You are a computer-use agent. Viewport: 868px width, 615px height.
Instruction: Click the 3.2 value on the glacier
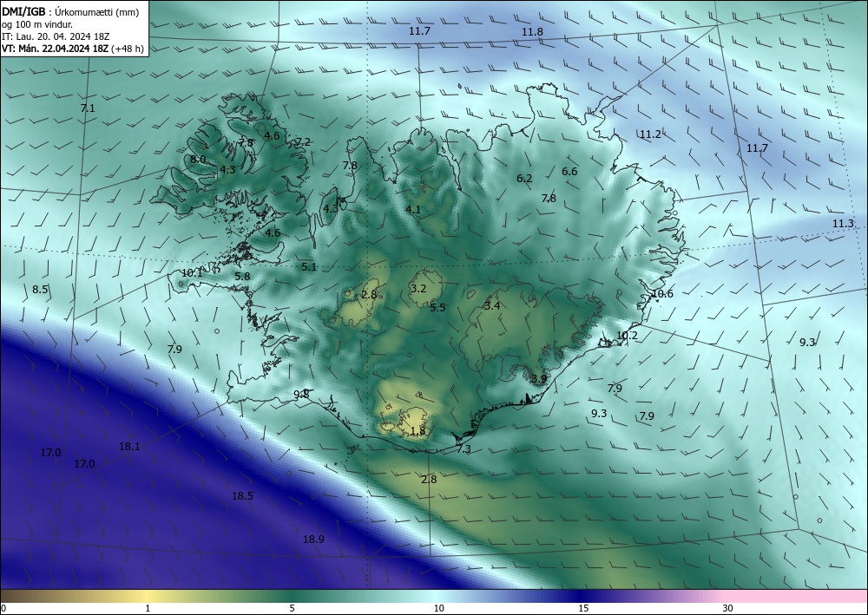[418, 289]
